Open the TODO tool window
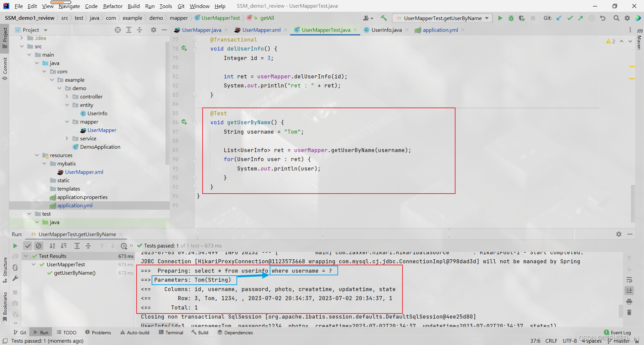This screenshot has width=644, height=345. (66, 333)
